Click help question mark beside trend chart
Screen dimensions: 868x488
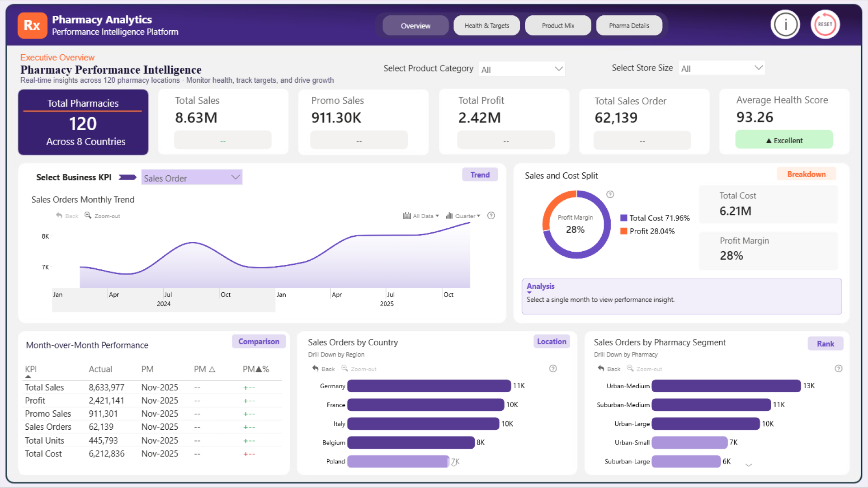click(491, 216)
